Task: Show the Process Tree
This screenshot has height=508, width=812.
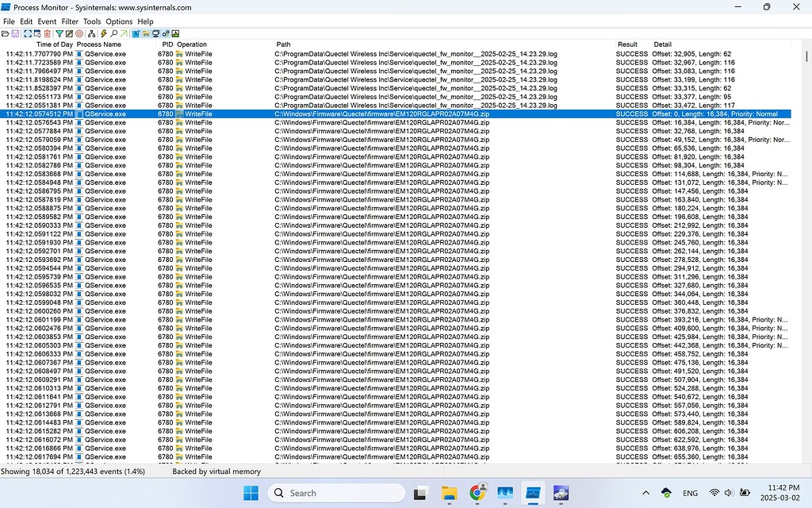Action: [x=93, y=33]
